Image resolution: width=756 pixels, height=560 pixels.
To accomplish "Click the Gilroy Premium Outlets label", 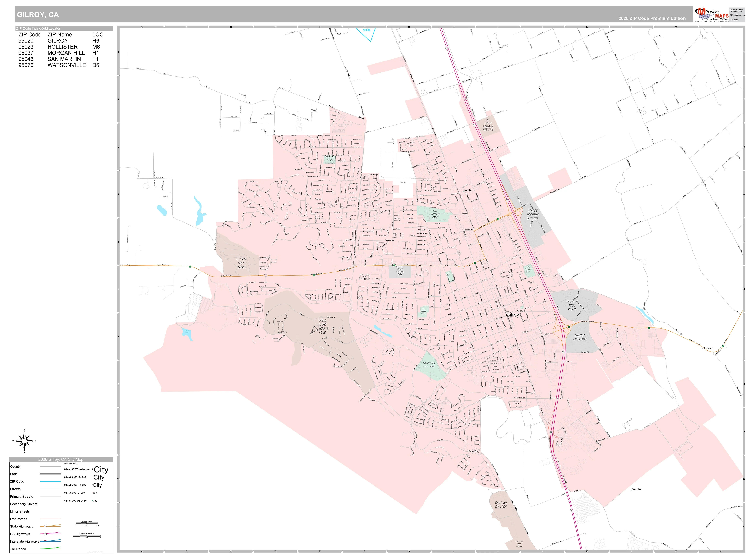I will [x=532, y=215].
